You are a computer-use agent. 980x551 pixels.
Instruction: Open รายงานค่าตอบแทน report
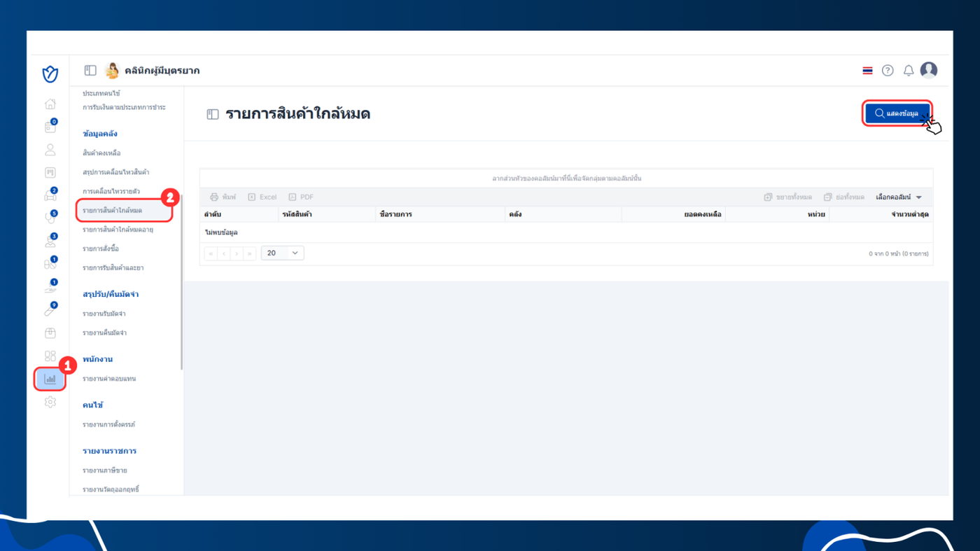coord(109,379)
